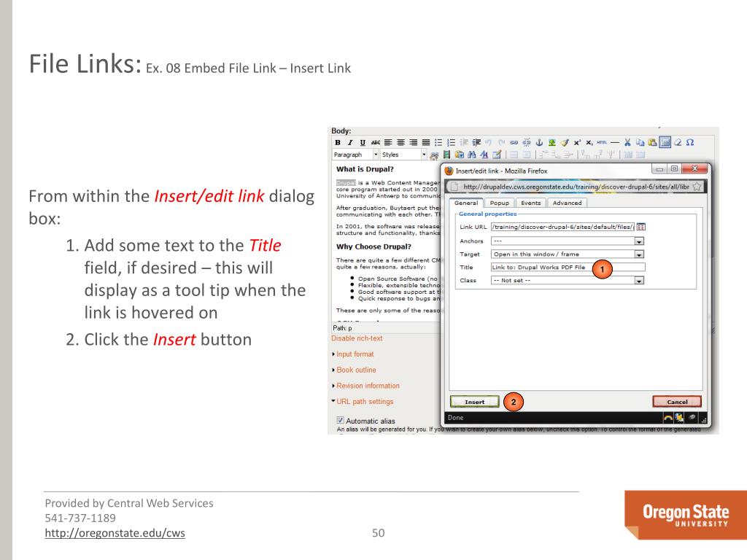Toggle the Automatic alias checkbox
Screen dimensions: 747x560
click(340, 420)
